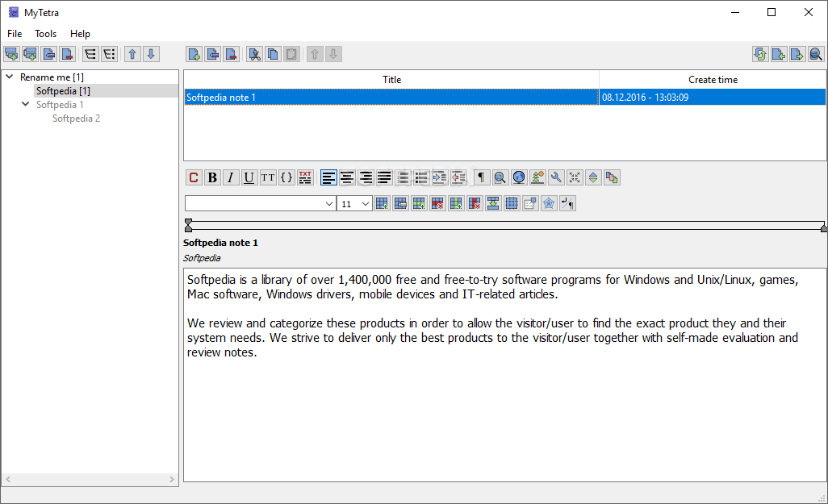Justify text to full width
Image resolution: width=828 pixels, height=504 pixels.
tap(384, 178)
